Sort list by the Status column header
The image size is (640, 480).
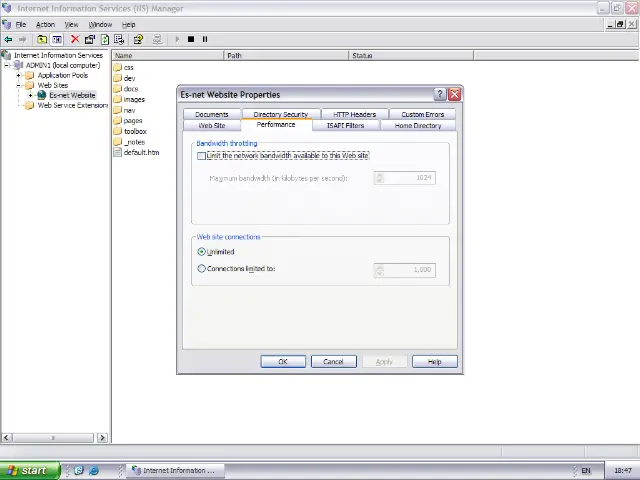point(411,55)
